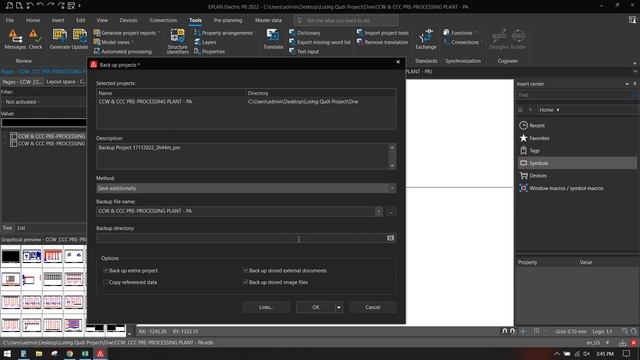Click the backup file name browse button

(391, 211)
